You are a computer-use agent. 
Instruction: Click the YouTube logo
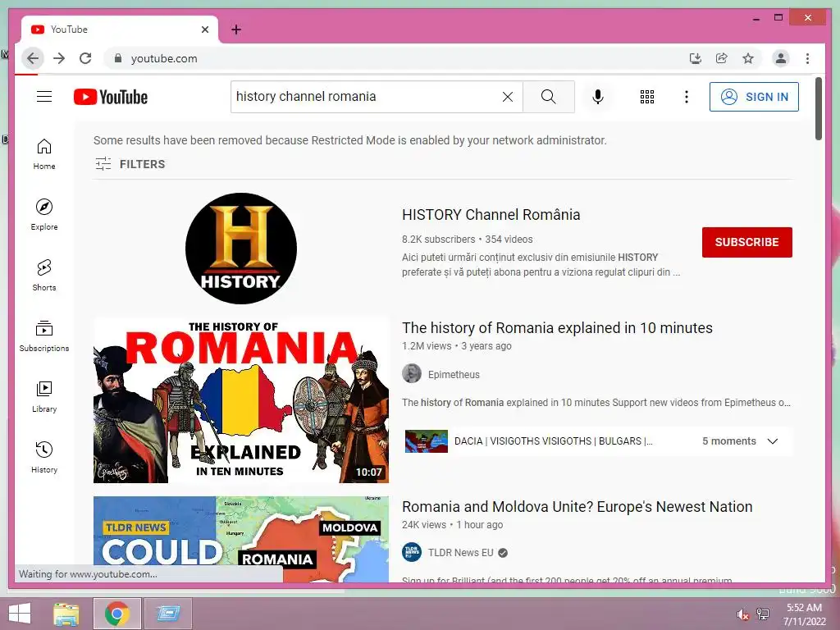(111, 97)
